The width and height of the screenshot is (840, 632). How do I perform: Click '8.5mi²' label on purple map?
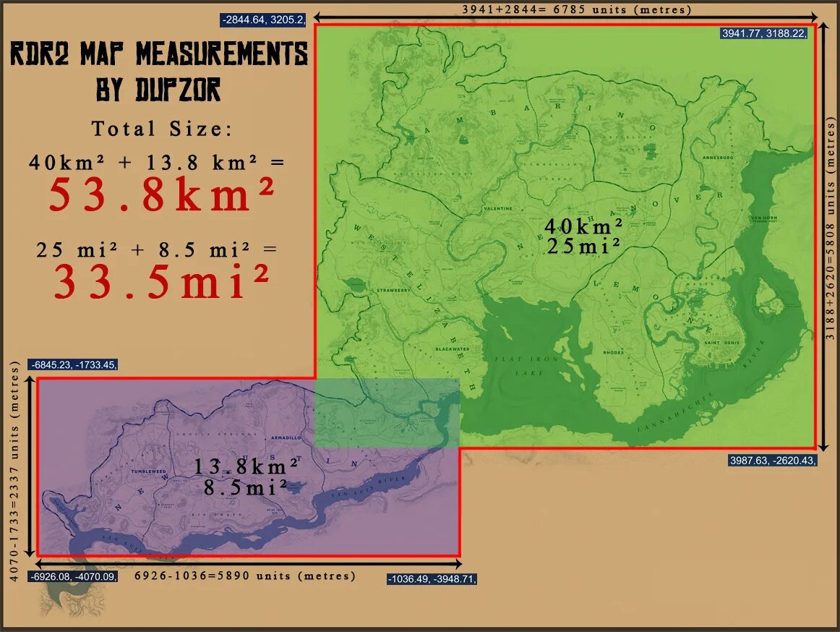pos(245,487)
